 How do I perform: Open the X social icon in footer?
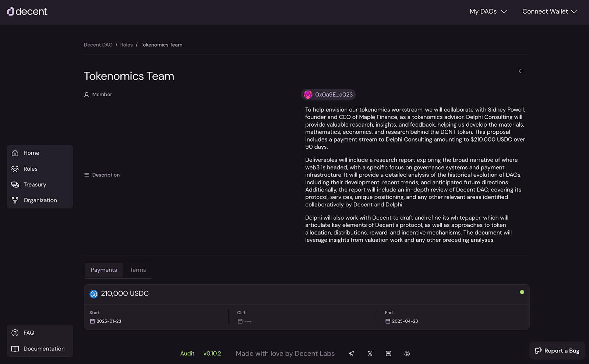(370, 353)
